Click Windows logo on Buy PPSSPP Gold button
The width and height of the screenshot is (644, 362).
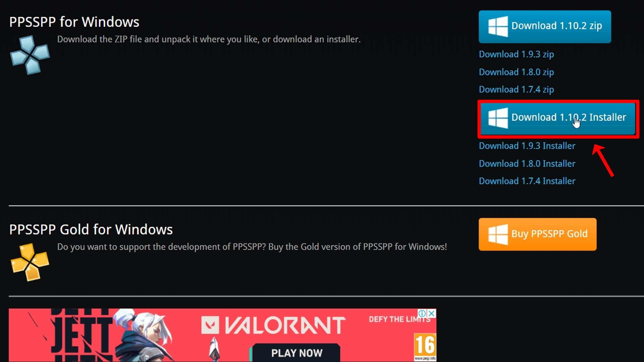click(x=498, y=234)
